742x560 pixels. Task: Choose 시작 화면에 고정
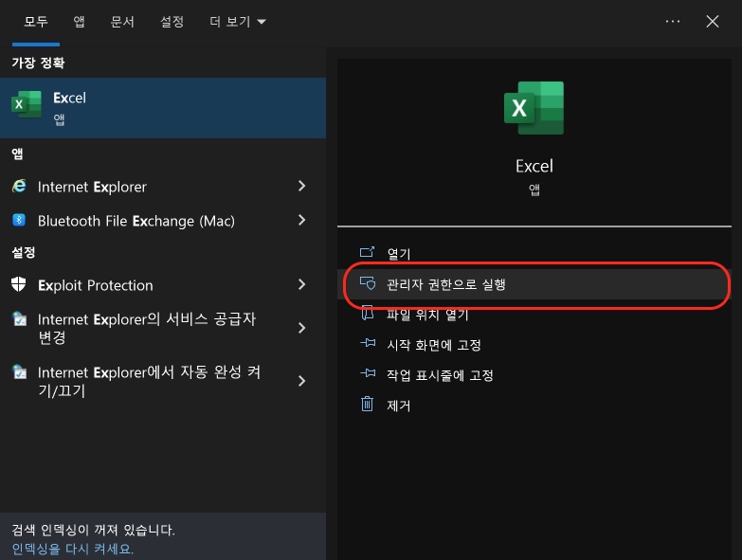(x=434, y=345)
